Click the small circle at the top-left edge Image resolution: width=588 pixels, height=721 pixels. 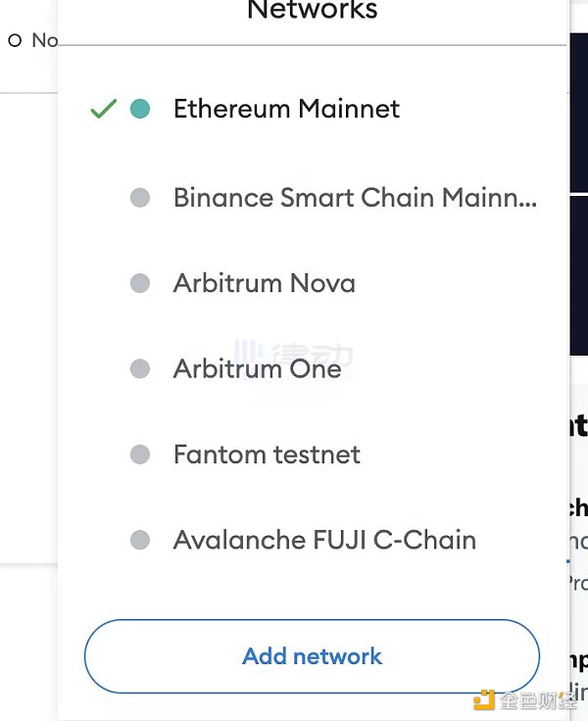(15, 41)
